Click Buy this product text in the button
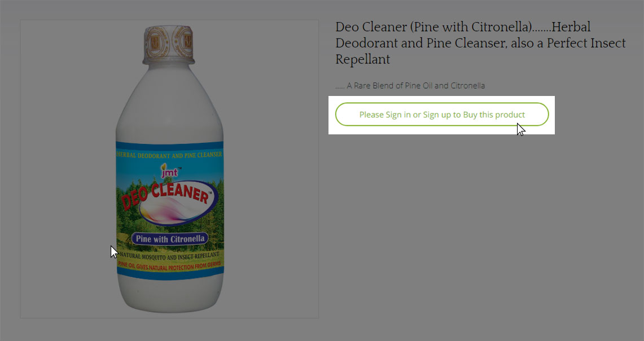The height and width of the screenshot is (341, 644). click(494, 115)
